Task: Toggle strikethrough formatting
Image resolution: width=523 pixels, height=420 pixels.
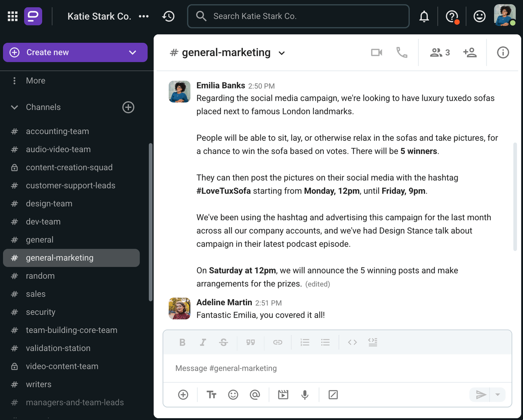Action: click(x=224, y=342)
